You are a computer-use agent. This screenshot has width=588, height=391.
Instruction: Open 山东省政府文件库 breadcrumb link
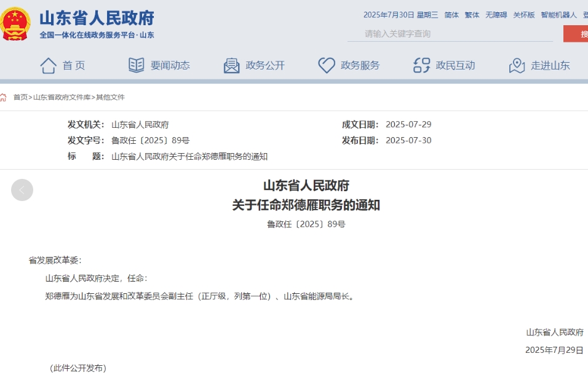click(62, 97)
